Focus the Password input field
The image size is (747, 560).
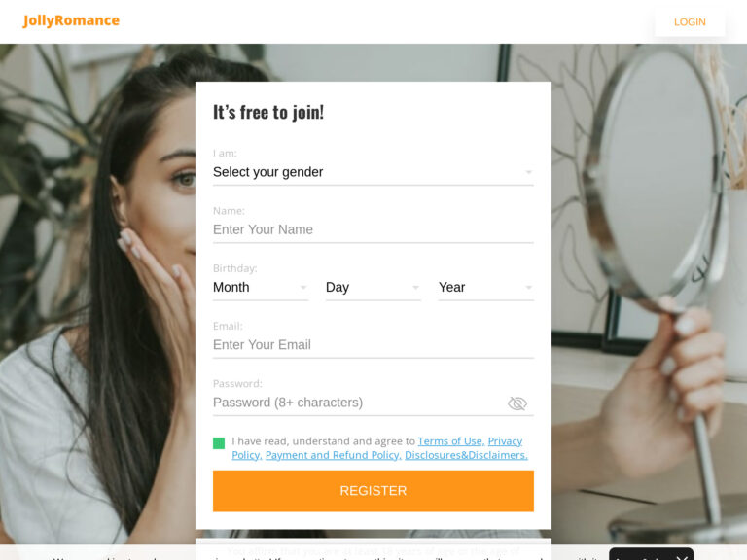pyautogui.click(x=357, y=402)
